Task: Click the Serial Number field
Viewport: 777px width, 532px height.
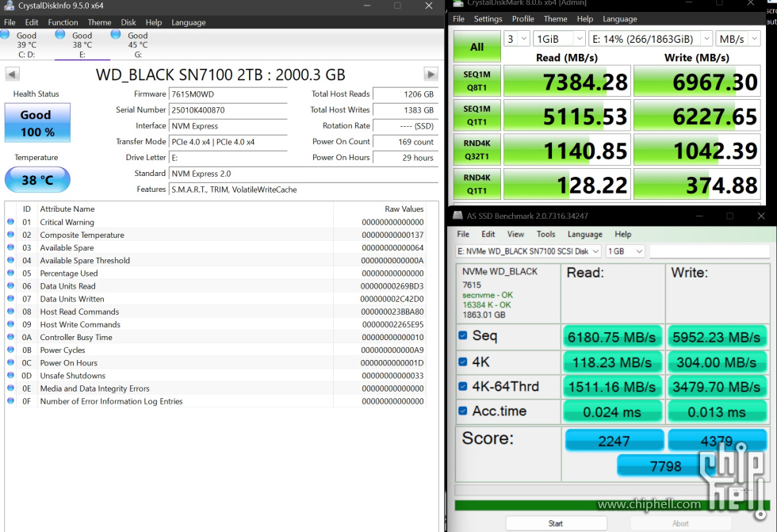Action: click(x=228, y=110)
